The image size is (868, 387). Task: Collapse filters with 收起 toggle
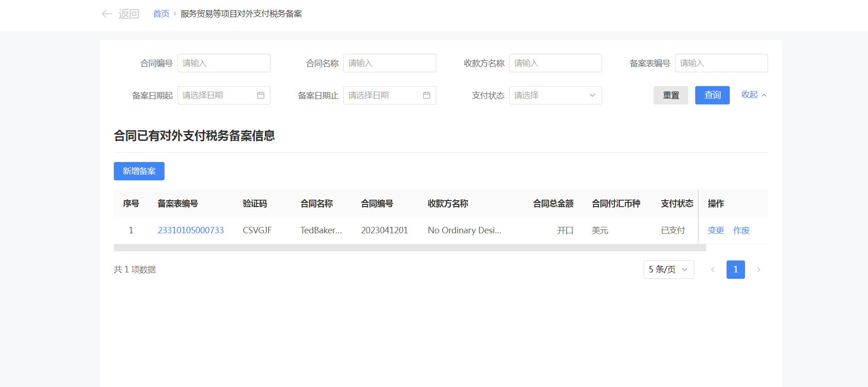754,95
